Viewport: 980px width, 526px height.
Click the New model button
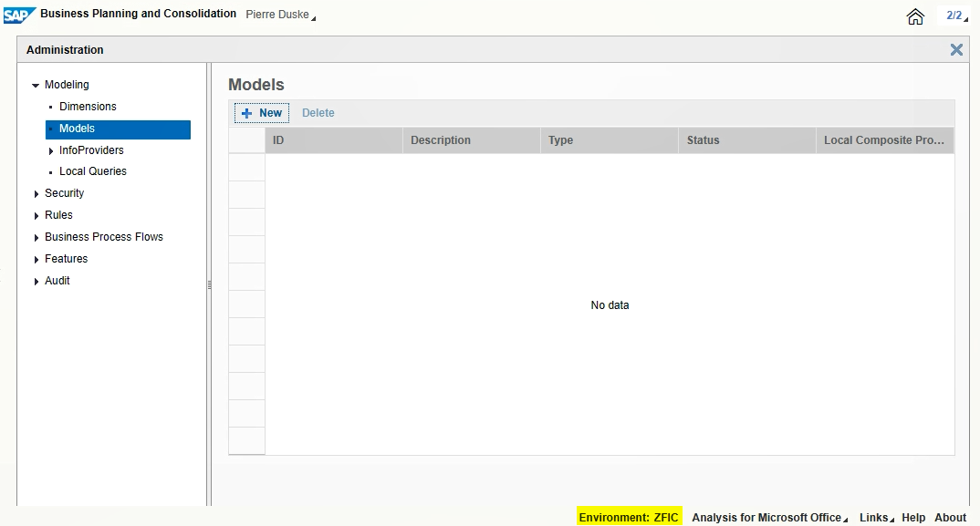pyautogui.click(x=262, y=113)
